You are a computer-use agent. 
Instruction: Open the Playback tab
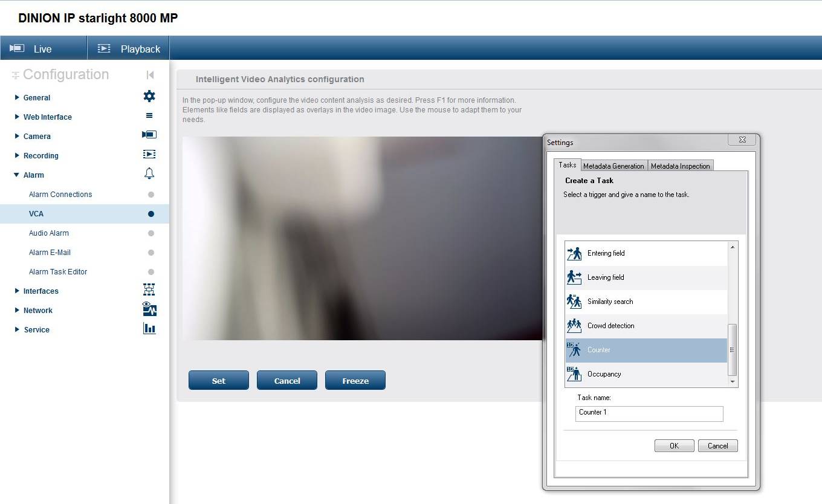tap(128, 48)
